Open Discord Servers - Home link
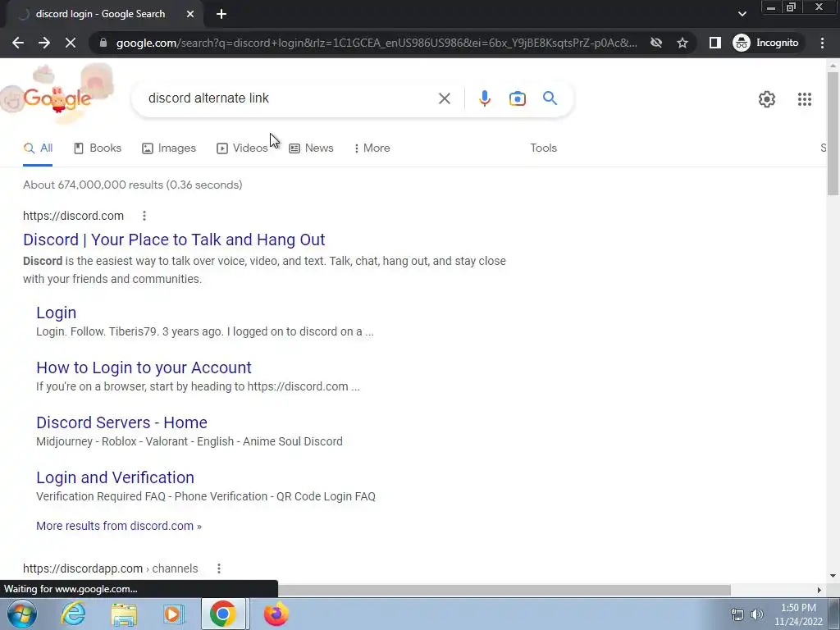 pos(121,422)
